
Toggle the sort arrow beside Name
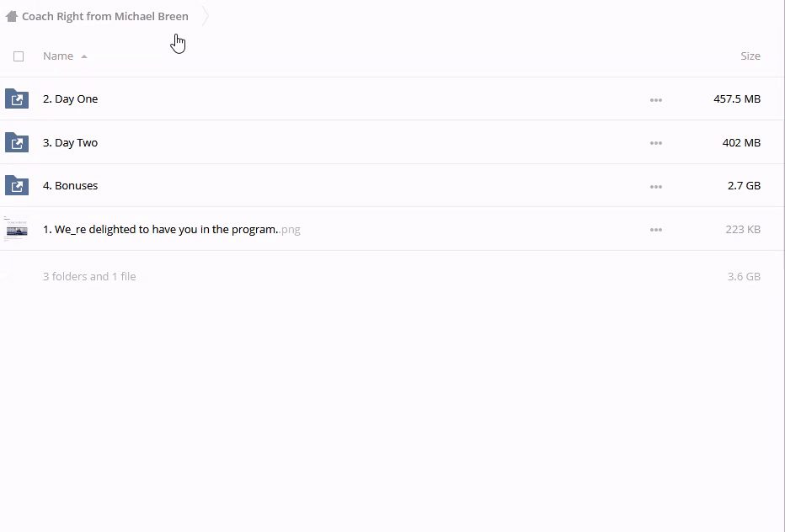(x=84, y=56)
